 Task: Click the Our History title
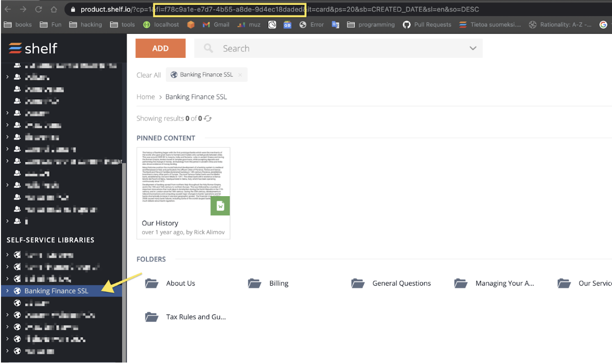pos(160,223)
